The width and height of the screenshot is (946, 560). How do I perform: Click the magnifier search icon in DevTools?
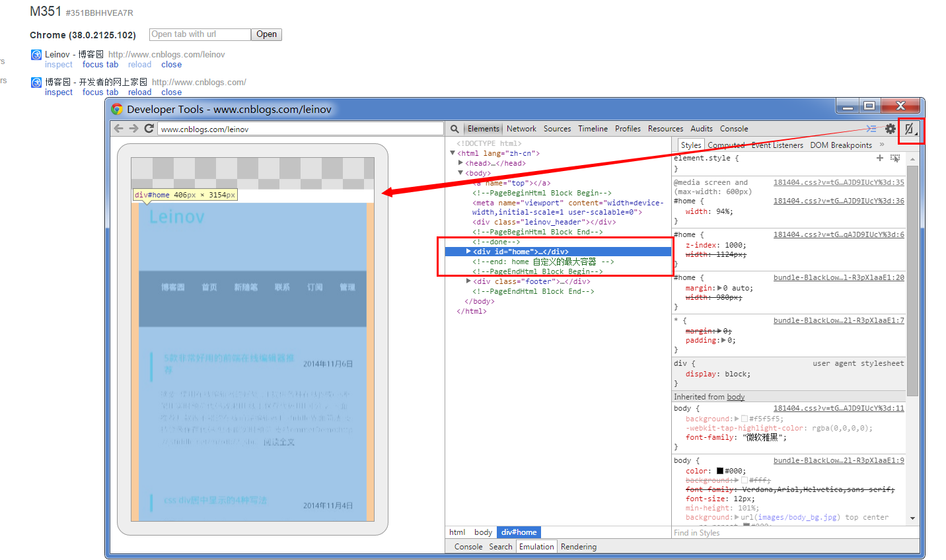click(455, 129)
